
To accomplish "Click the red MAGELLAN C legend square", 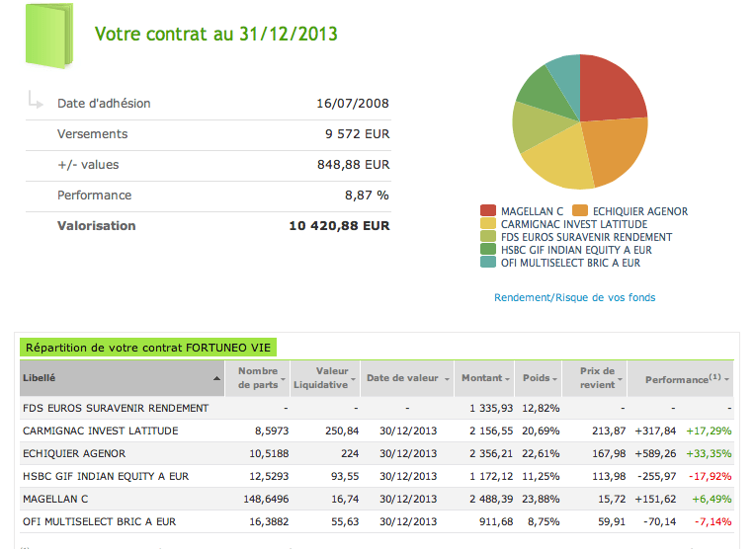I will coord(488,211).
